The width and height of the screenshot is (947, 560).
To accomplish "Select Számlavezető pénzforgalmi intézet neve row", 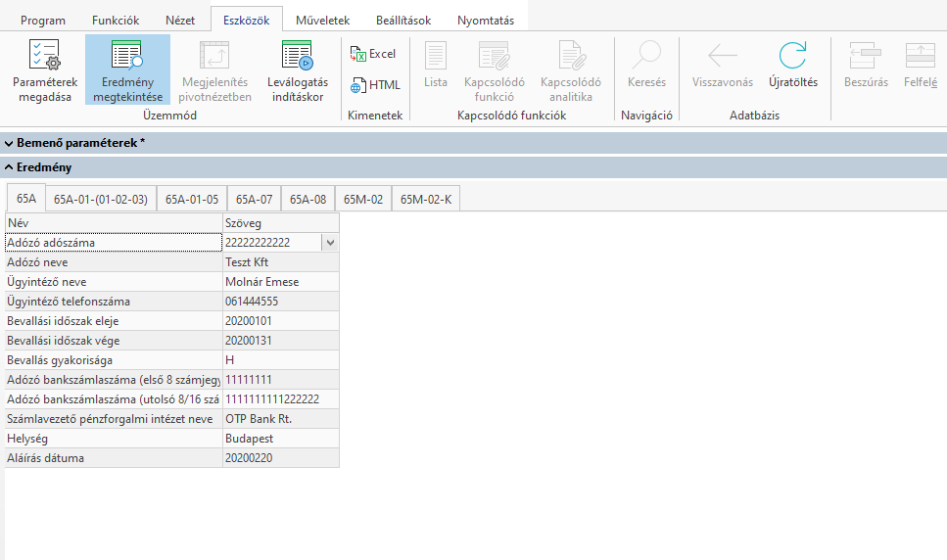I will point(114,419).
